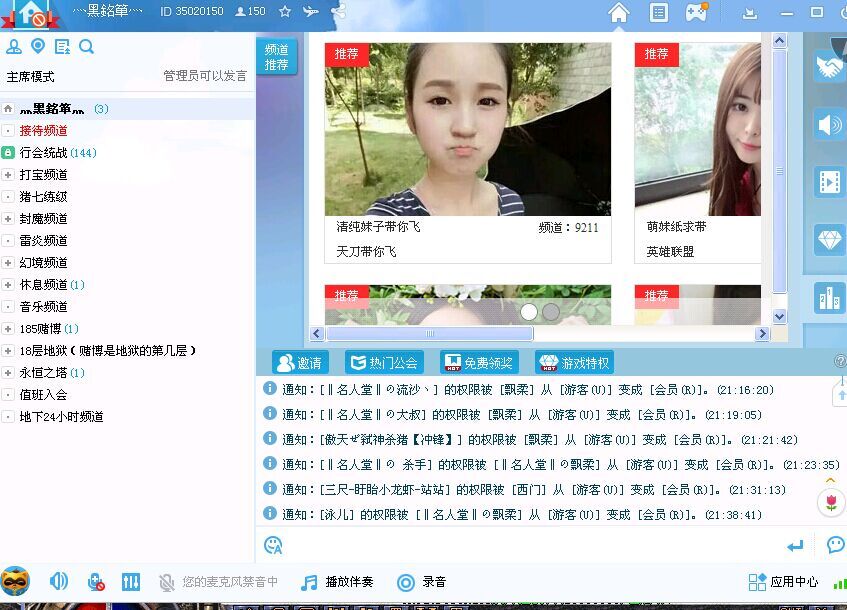Click the home icon in top bar

coord(619,13)
